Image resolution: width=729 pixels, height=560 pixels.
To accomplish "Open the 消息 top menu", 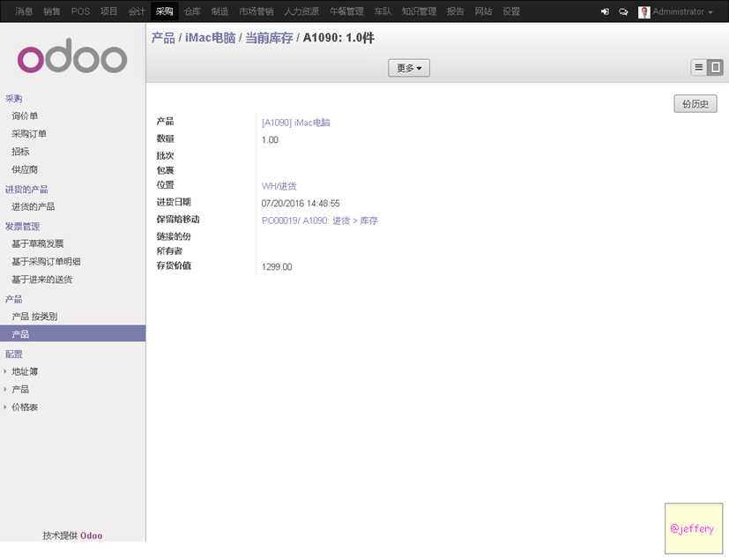I will 24,11.
